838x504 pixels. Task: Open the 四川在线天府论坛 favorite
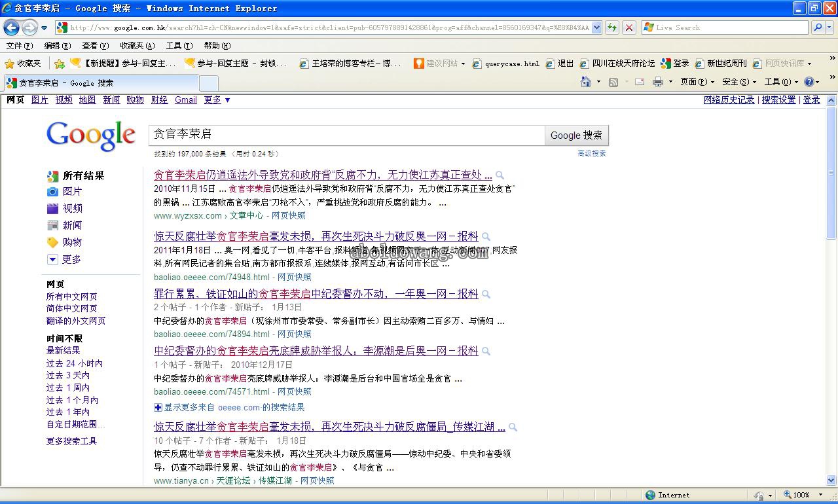tap(617, 63)
